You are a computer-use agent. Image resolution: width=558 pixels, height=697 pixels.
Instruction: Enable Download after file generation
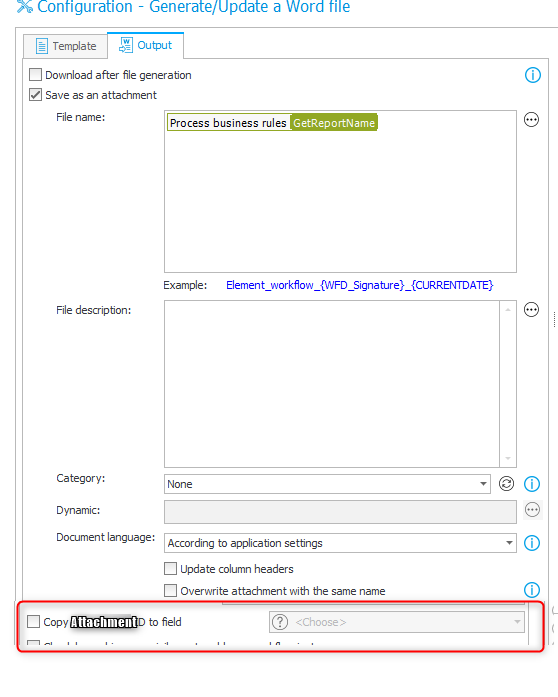[x=36, y=74]
